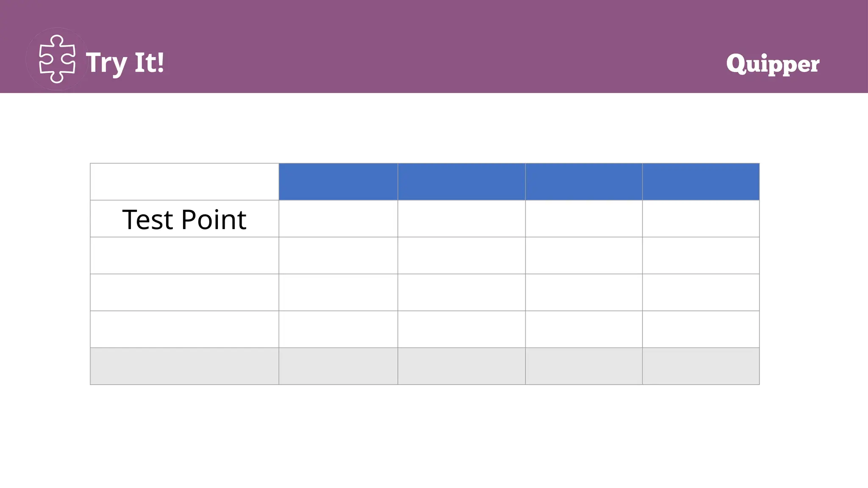Click the empty cell above Test Point
This screenshot has width=868, height=488.
(x=184, y=182)
